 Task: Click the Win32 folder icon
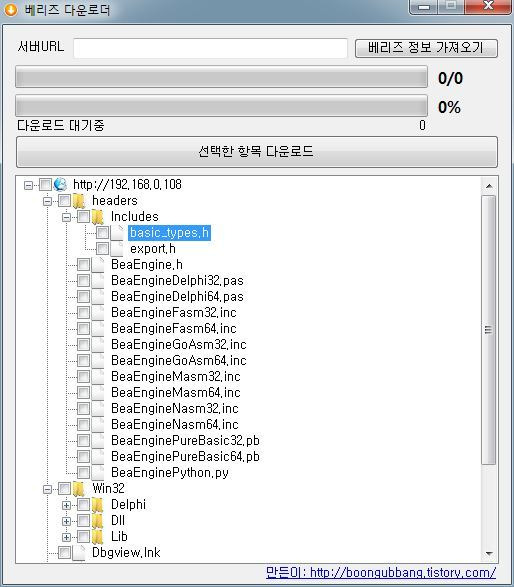pos(79,489)
